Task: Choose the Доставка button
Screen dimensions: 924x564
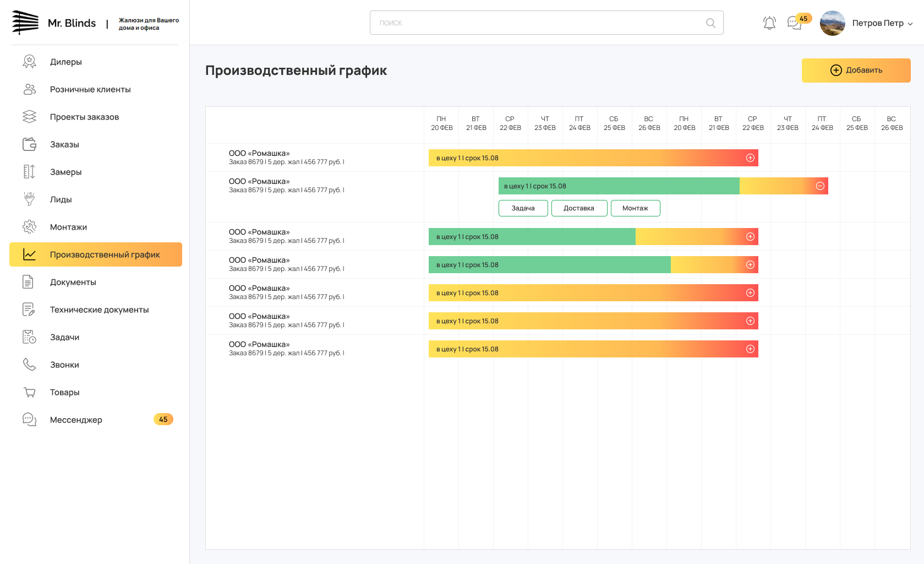Action: coord(579,208)
